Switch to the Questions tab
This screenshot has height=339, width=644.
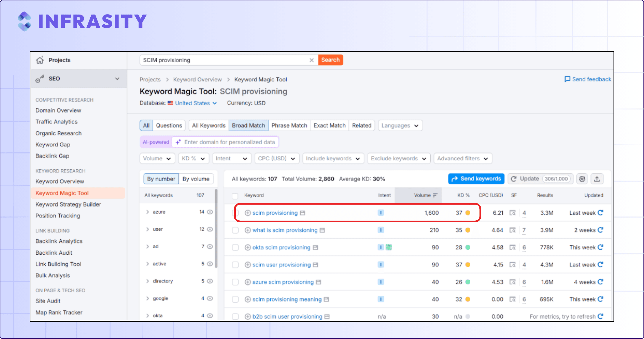pos(169,126)
